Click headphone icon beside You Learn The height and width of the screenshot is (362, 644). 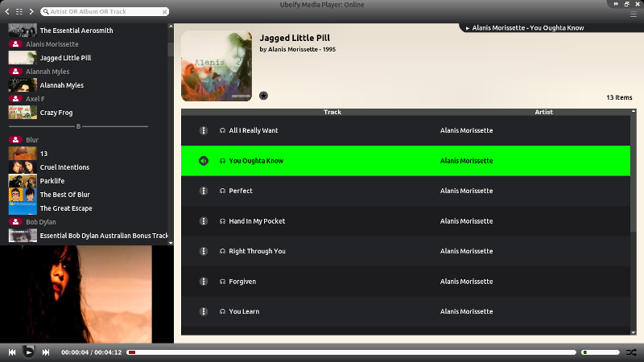pos(223,311)
